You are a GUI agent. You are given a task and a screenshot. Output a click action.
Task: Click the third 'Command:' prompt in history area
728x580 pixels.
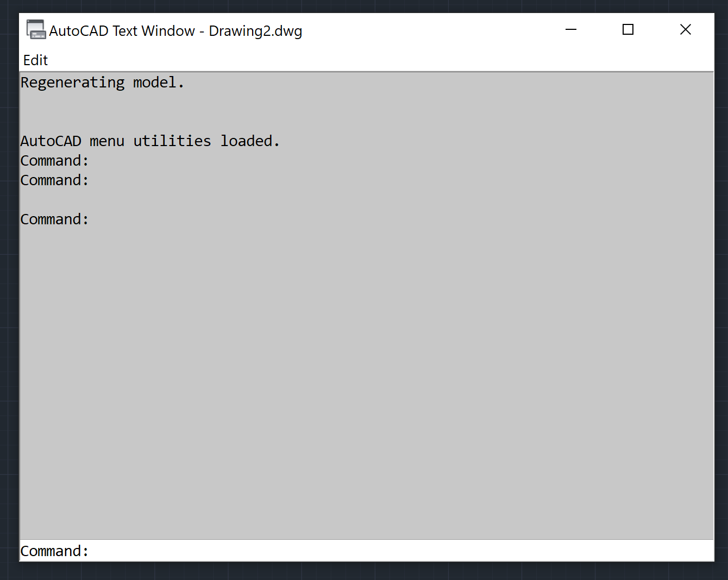pyautogui.click(x=54, y=219)
